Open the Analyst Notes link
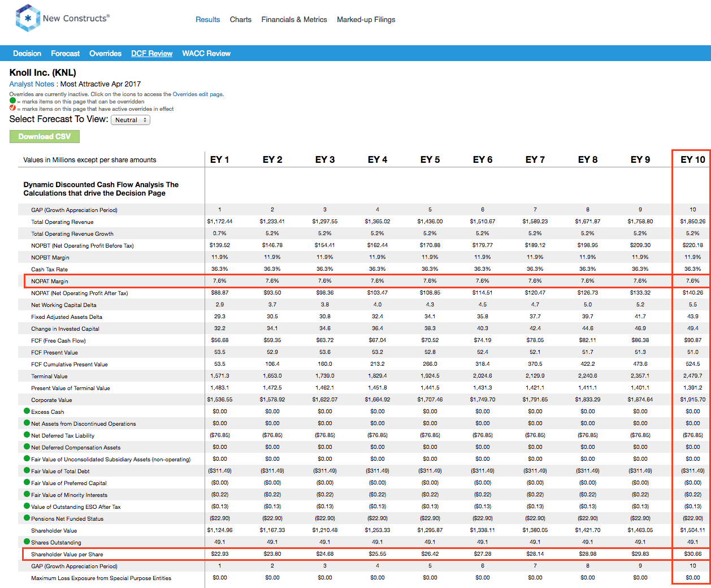Viewport: 711px width, 588px height. tap(32, 84)
